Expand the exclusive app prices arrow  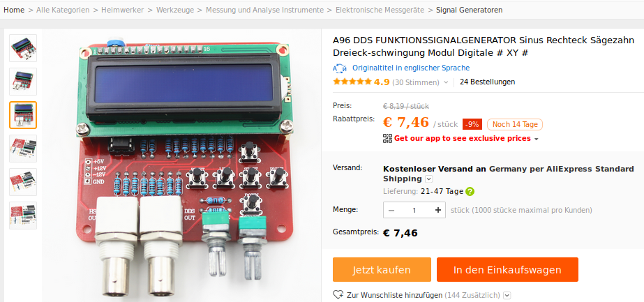[x=536, y=139]
